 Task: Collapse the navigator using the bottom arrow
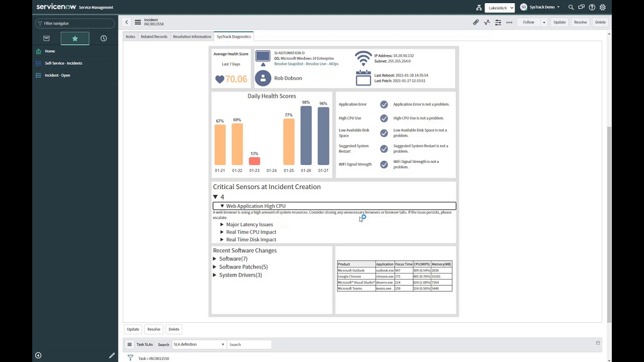38,355
